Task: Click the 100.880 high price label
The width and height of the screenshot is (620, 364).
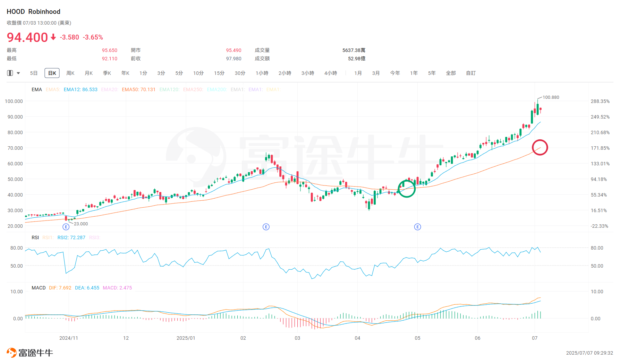Action: pos(551,97)
